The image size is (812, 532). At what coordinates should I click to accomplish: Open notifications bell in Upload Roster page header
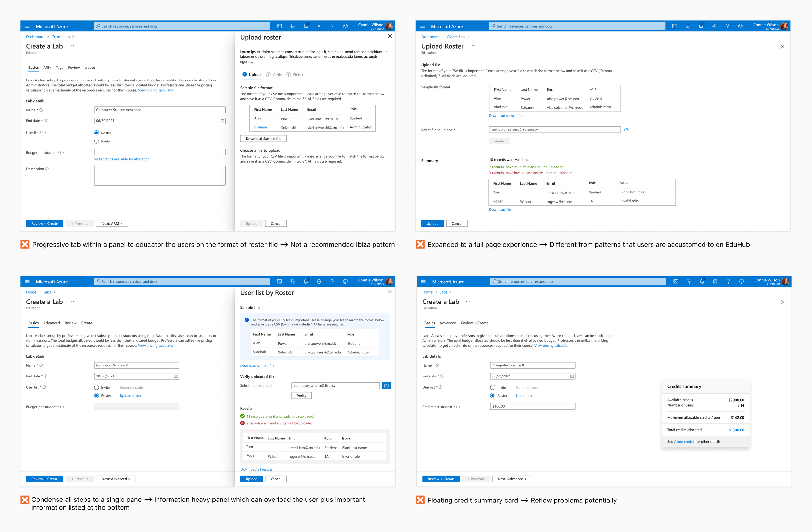click(x=701, y=26)
